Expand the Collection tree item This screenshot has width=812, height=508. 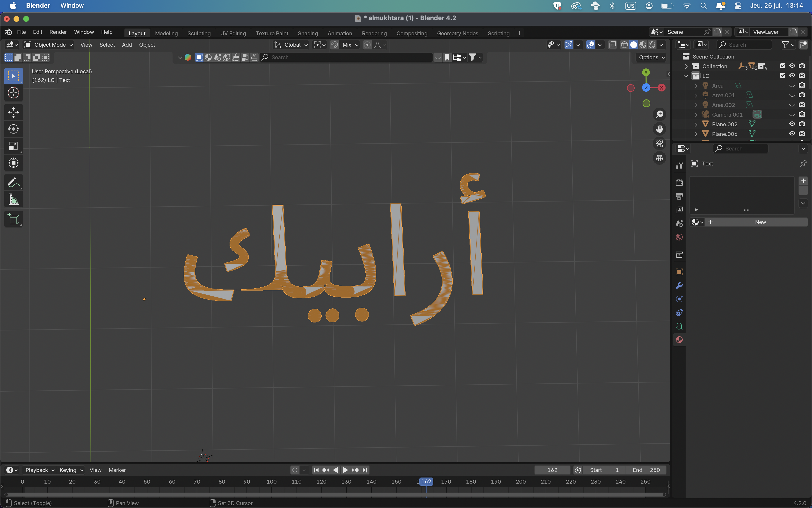tap(686, 66)
